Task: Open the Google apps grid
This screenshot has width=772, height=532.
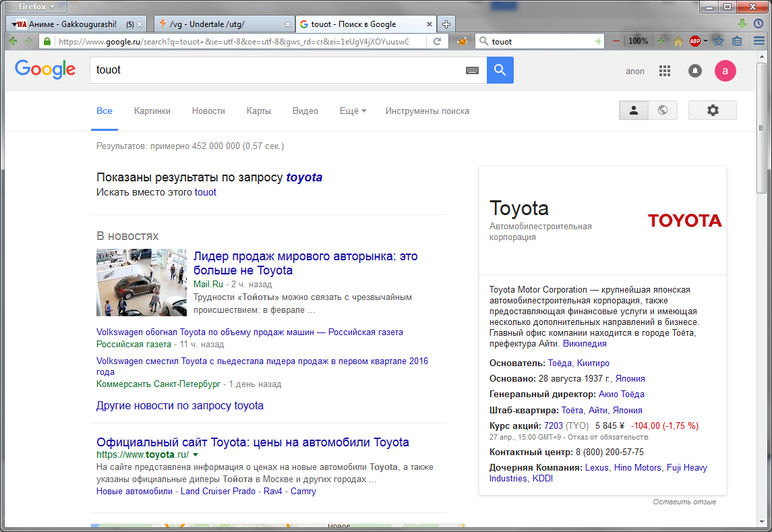Action: point(665,71)
